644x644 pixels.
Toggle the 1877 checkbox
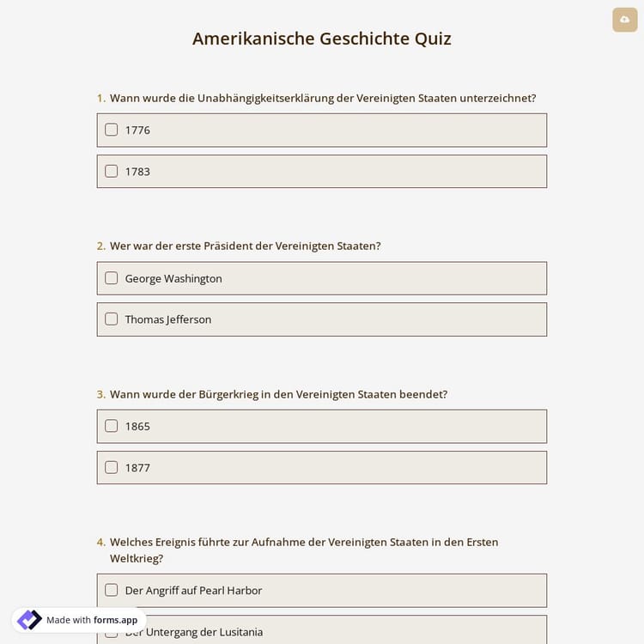point(112,467)
